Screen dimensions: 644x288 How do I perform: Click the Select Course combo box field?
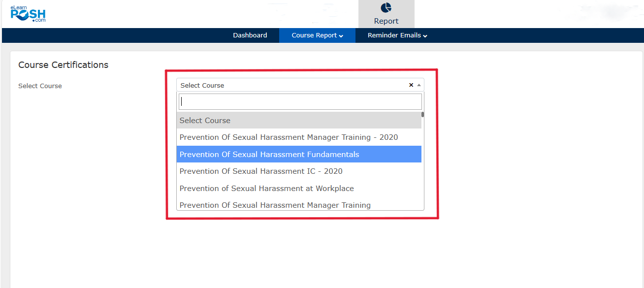point(290,85)
